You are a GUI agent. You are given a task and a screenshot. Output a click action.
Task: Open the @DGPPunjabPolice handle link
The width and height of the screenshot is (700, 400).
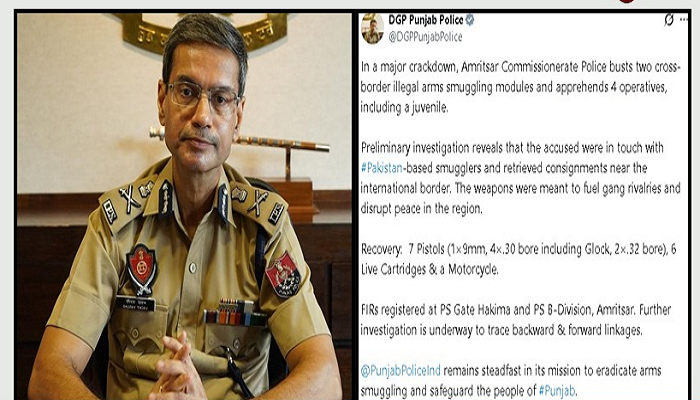pyautogui.click(x=425, y=37)
